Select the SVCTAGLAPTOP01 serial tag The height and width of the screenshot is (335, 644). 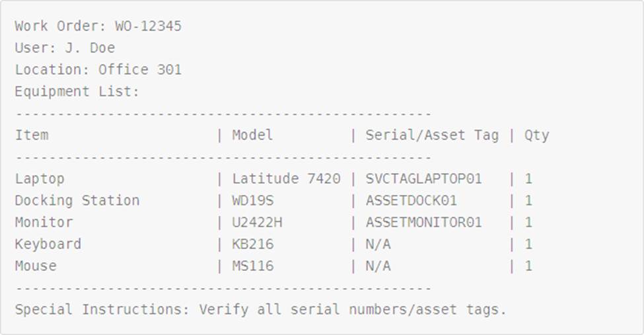pyautogui.click(x=423, y=179)
